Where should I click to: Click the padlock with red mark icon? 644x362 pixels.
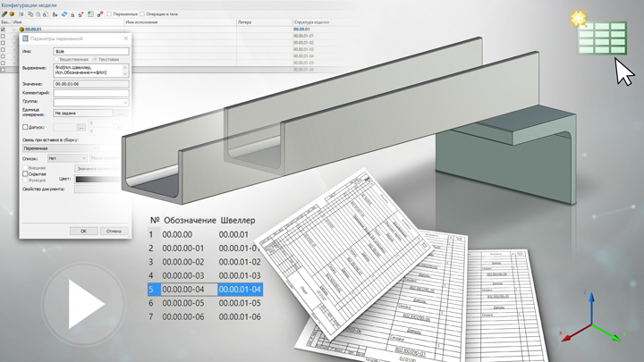tap(80, 14)
